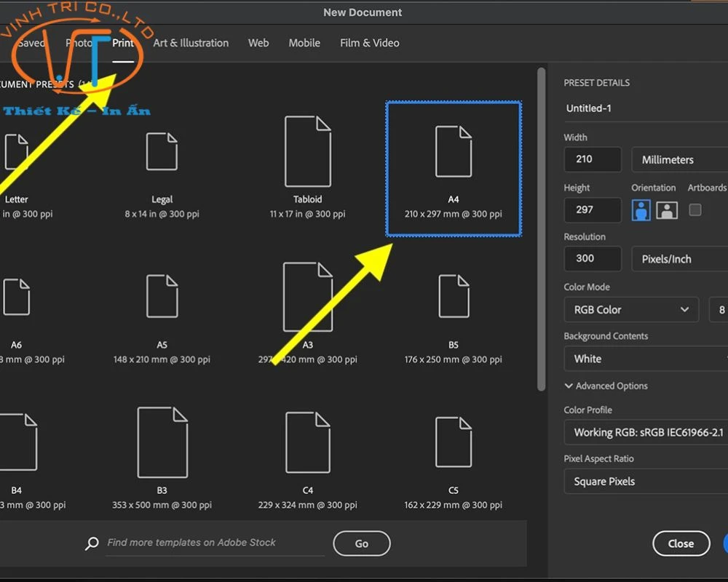Screen dimensions: 728x582
Task: Choose the A6 preset icon
Action: tap(17, 297)
